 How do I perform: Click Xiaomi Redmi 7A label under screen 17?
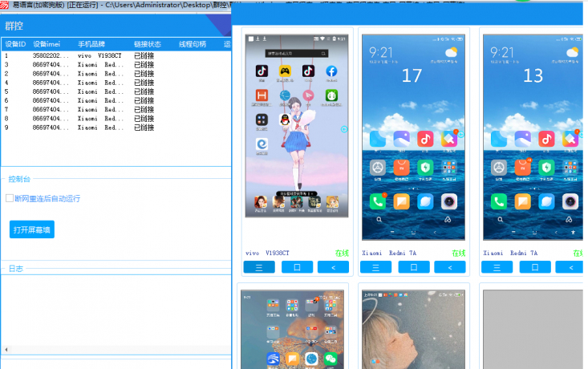pyautogui.click(x=389, y=253)
